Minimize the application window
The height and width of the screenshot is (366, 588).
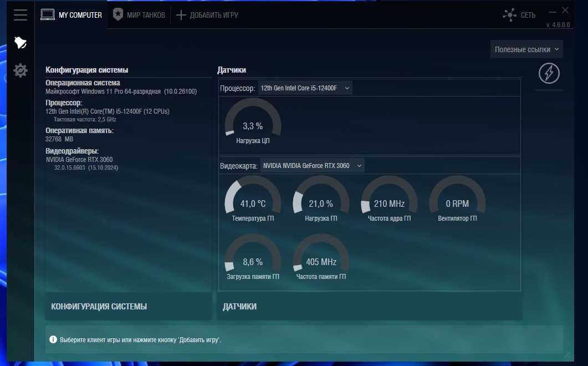[x=553, y=12]
